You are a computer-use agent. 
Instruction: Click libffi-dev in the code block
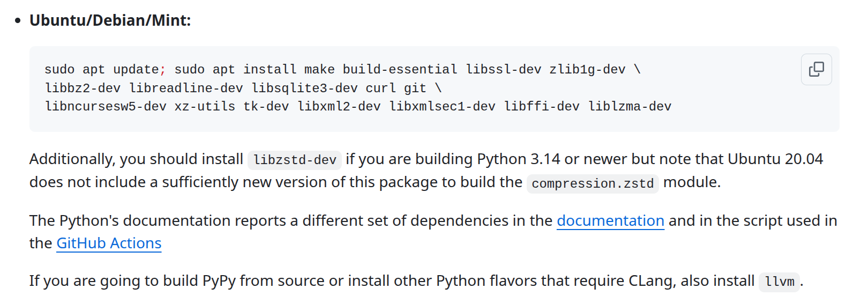pos(542,106)
